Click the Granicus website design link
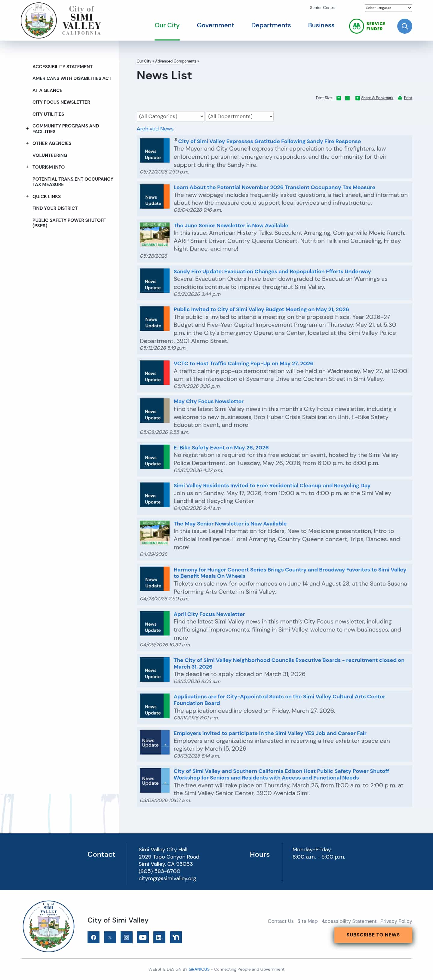The height and width of the screenshot is (980, 433). (199, 969)
